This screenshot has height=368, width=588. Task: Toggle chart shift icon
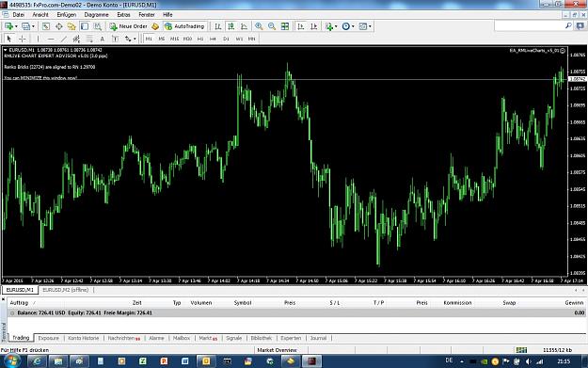(314, 26)
